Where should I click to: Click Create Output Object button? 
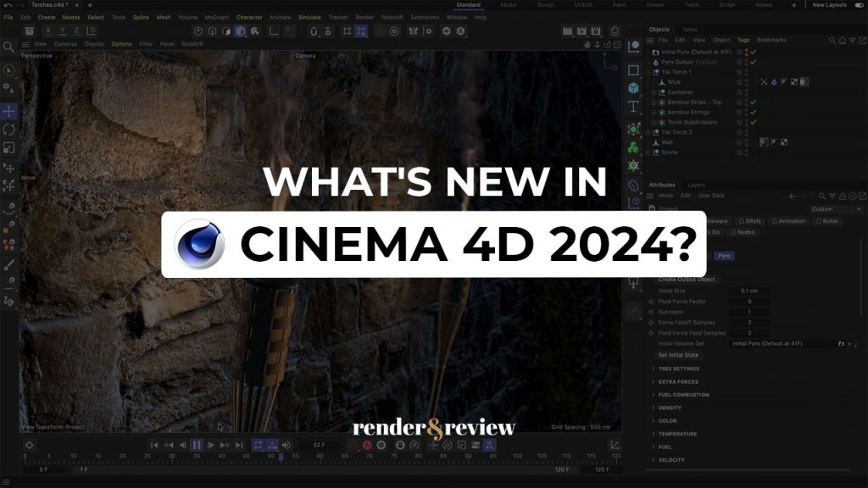687,280
